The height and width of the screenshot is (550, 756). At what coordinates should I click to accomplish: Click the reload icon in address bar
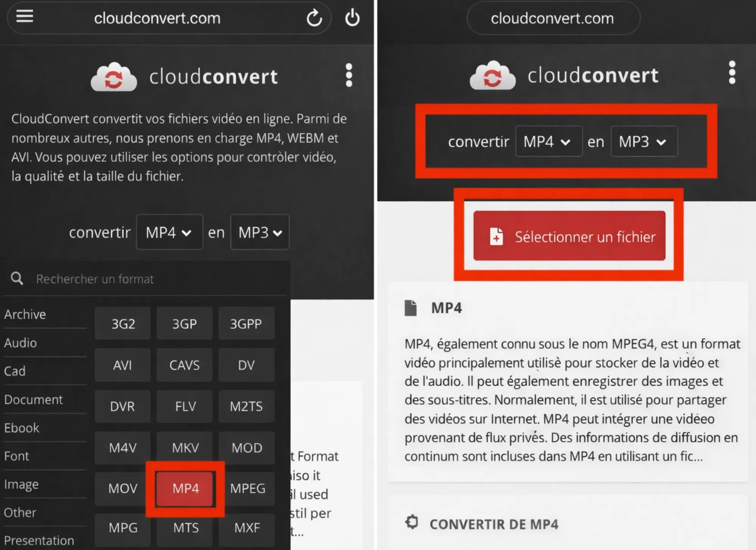click(314, 18)
